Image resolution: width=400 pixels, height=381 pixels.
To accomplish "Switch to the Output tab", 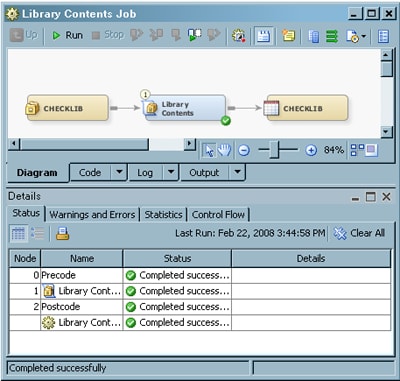I will click(204, 173).
